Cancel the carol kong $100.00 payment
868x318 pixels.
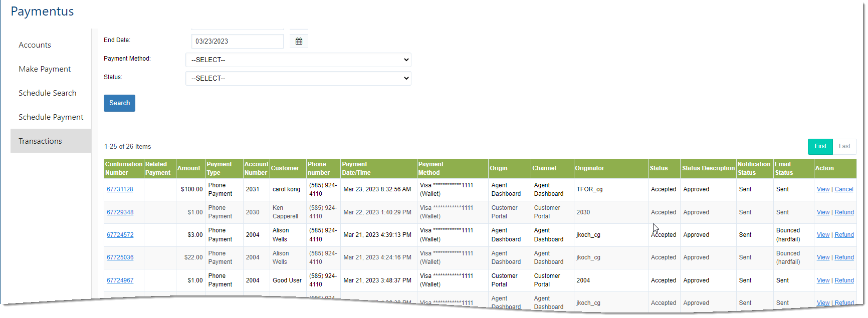[x=844, y=189]
